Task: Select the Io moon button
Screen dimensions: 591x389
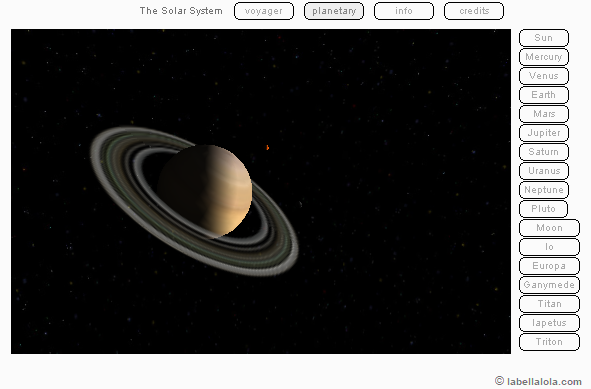Action: click(x=549, y=247)
